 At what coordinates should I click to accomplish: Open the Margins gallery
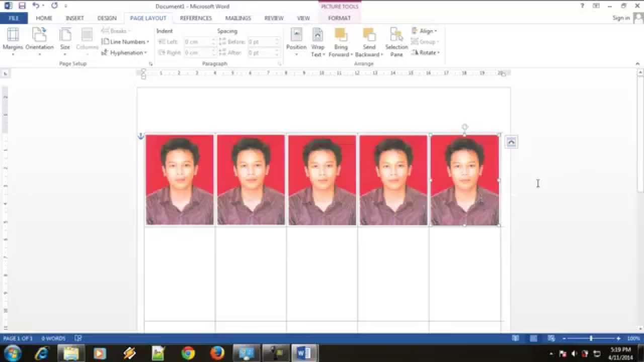click(x=13, y=42)
